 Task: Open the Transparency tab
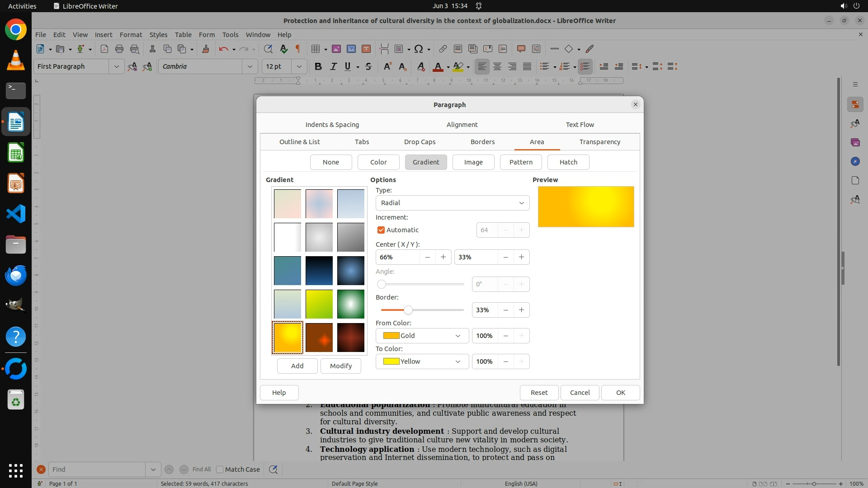[599, 142]
